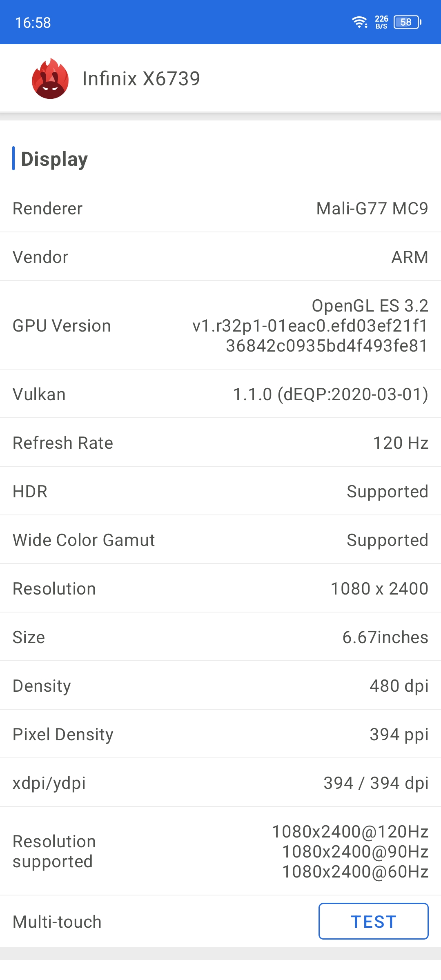
Task: Select the Size 6.67inches row
Action: 220,637
